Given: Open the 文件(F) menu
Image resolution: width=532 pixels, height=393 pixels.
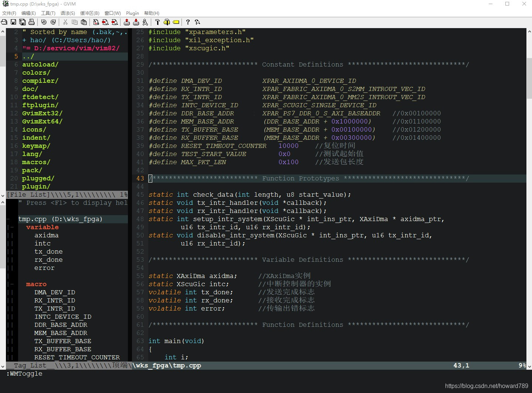Looking at the screenshot, I should point(9,13).
